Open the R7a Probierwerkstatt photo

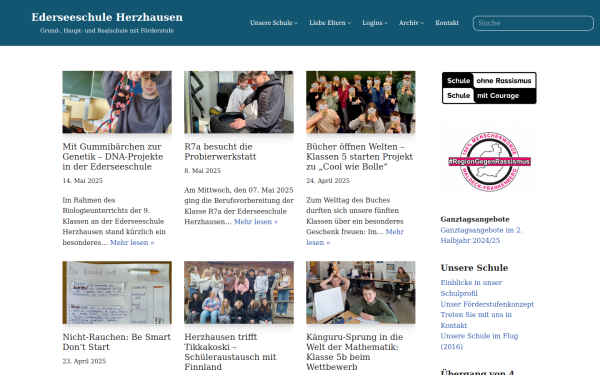(239, 102)
